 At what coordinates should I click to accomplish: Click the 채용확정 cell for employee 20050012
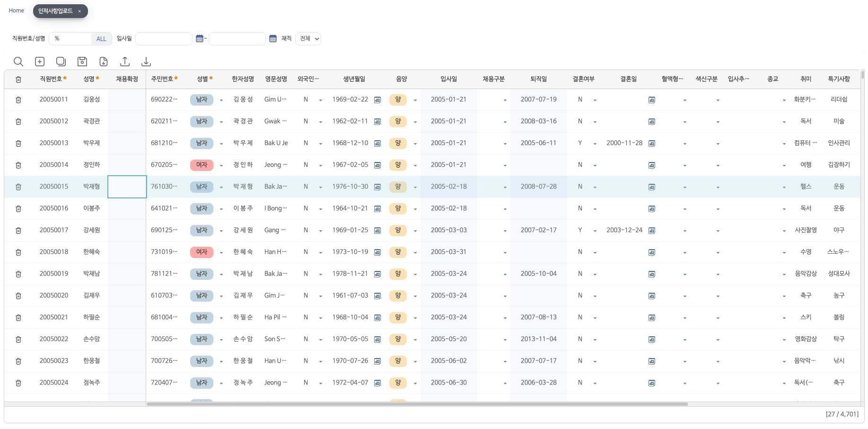pyautogui.click(x=127, y=121)
